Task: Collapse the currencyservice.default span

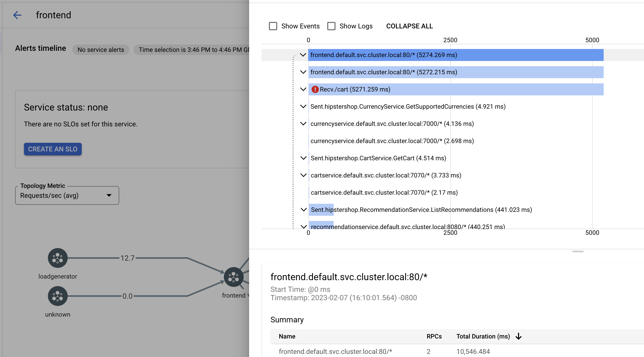Action: click(x=303, y=124)
